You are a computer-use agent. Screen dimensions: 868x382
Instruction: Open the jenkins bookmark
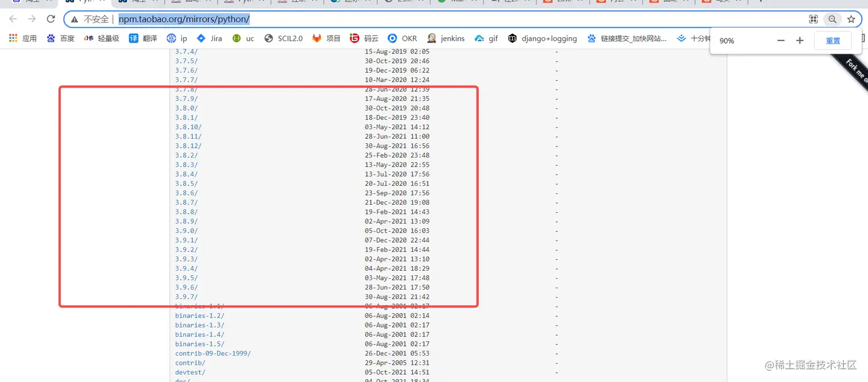(x=446, y=38)
